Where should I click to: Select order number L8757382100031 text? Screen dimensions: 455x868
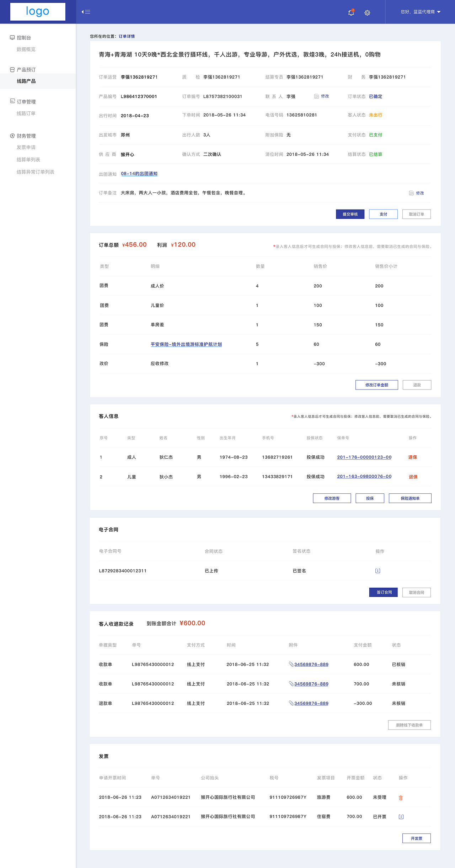[x=223, y=96]
